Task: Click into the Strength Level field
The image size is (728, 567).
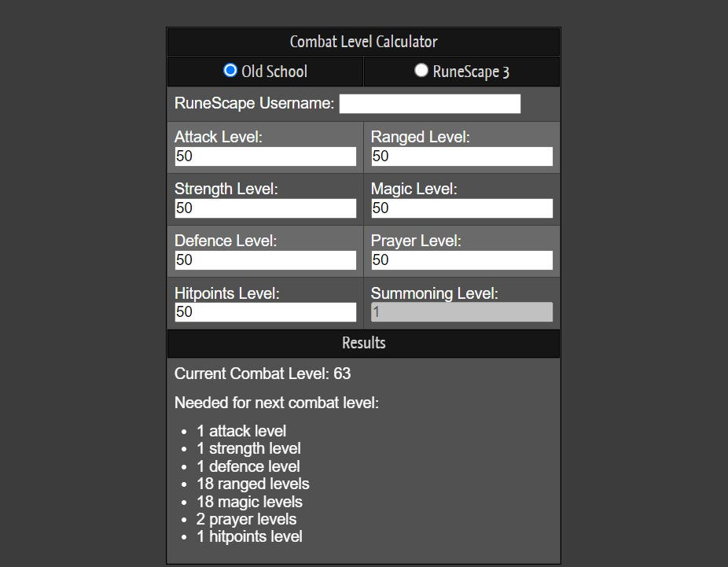Action: pyautogui.click(x=266, y=208)
